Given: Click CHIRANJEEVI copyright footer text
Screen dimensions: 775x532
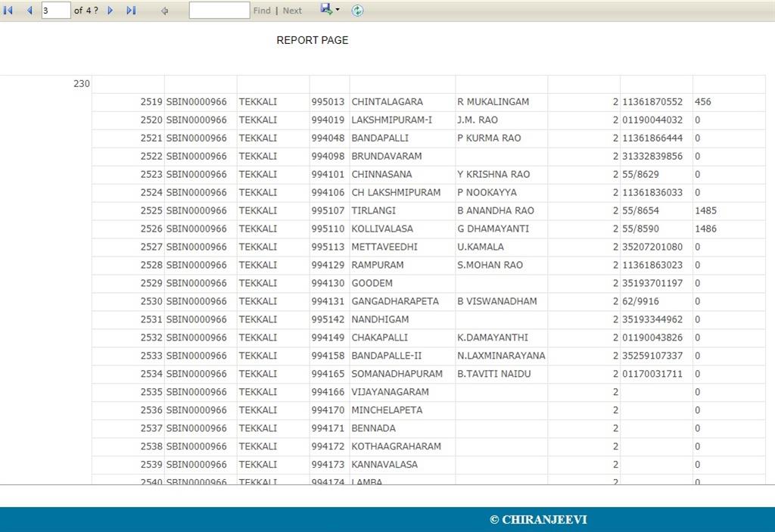Looking at the screenshot, I should pos(538,520).
